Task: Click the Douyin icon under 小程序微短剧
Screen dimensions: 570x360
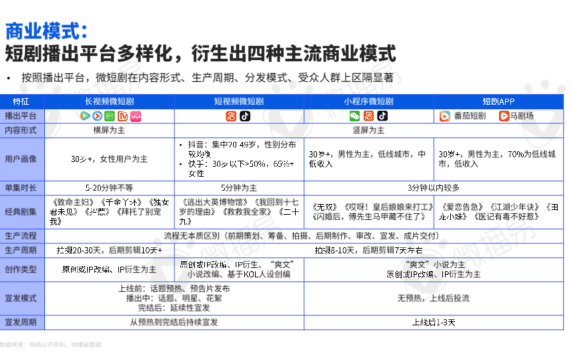Action: pos(382,116)
